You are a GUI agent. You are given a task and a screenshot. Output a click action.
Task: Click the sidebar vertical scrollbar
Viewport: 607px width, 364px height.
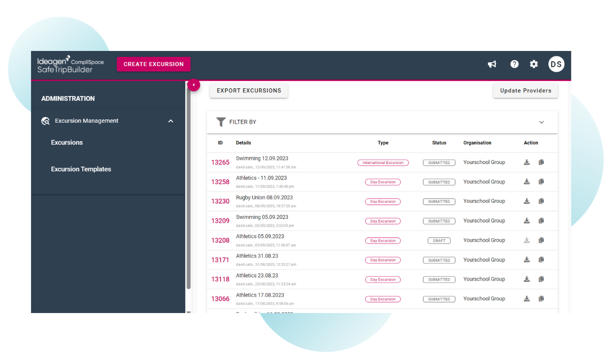pyautogui.click(x=188, y=194)
